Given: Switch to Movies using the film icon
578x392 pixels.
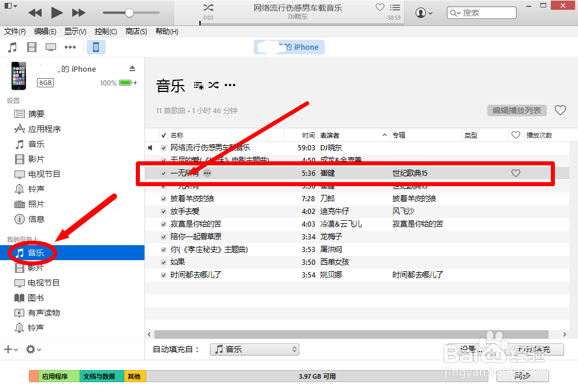Looking at the screenshot, I should pyautogui.click(x=31, y=47).
